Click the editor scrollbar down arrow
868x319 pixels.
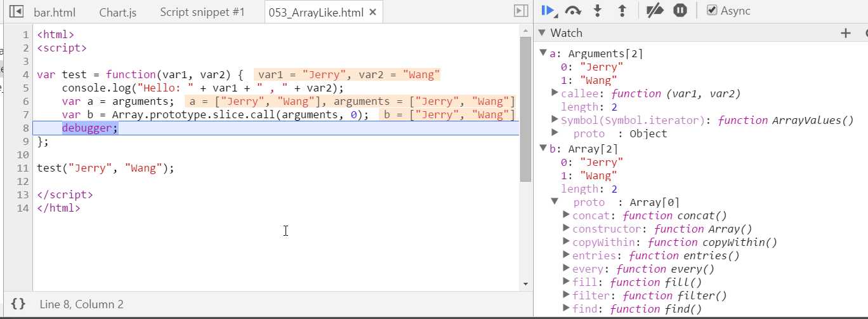click(x=525, y=284)
